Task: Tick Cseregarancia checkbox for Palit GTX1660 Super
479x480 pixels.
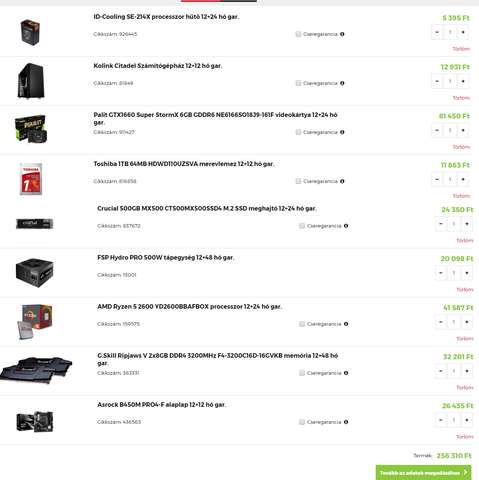Action: click(298, 132)
